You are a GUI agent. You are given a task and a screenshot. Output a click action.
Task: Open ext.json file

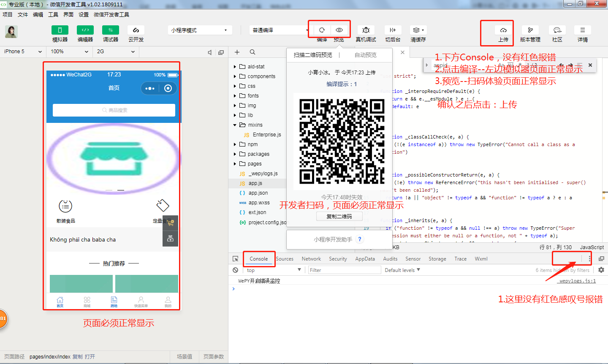click(258, 212)
